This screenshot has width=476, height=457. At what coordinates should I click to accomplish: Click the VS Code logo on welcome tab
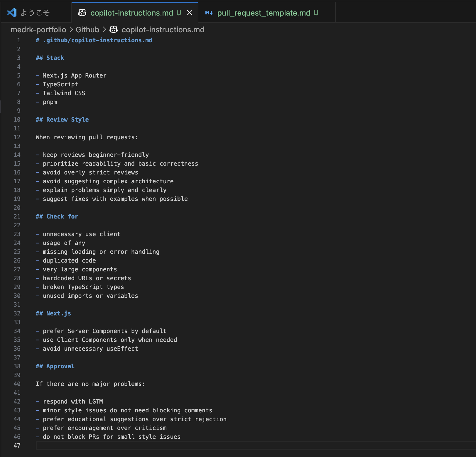12,13
